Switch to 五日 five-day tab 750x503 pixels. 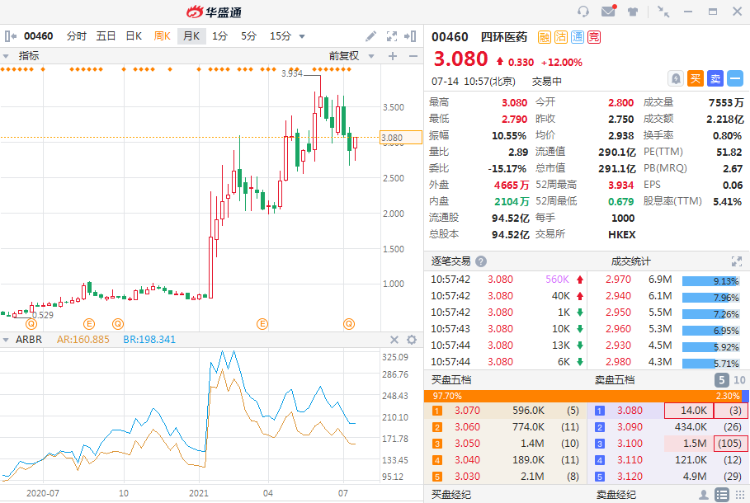106,36
